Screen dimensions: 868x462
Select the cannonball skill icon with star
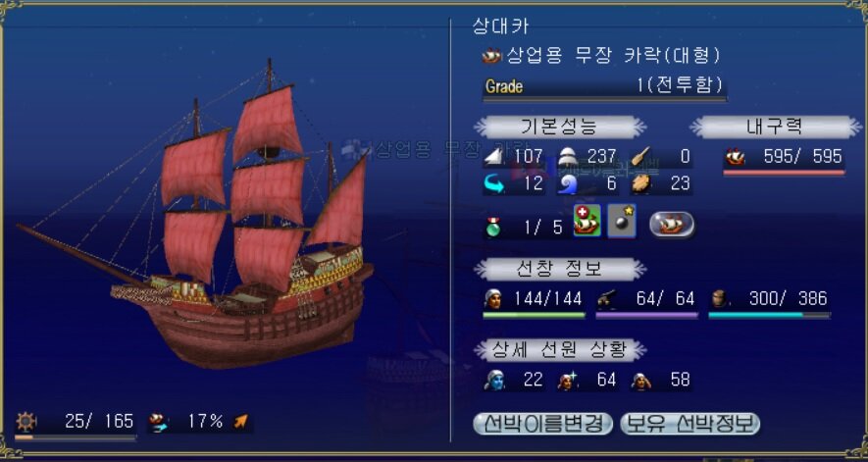coord(622,221)
